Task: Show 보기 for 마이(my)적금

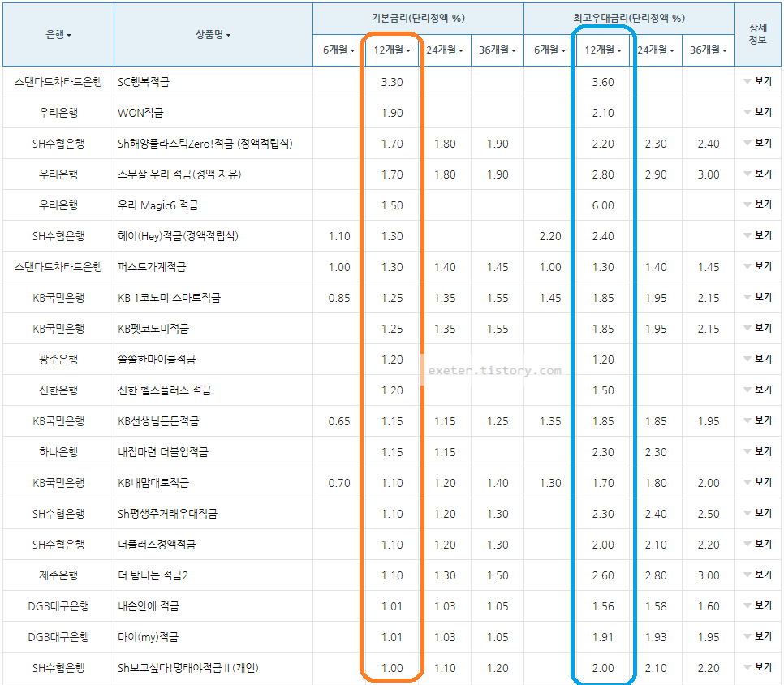Action: coord(758,636)
